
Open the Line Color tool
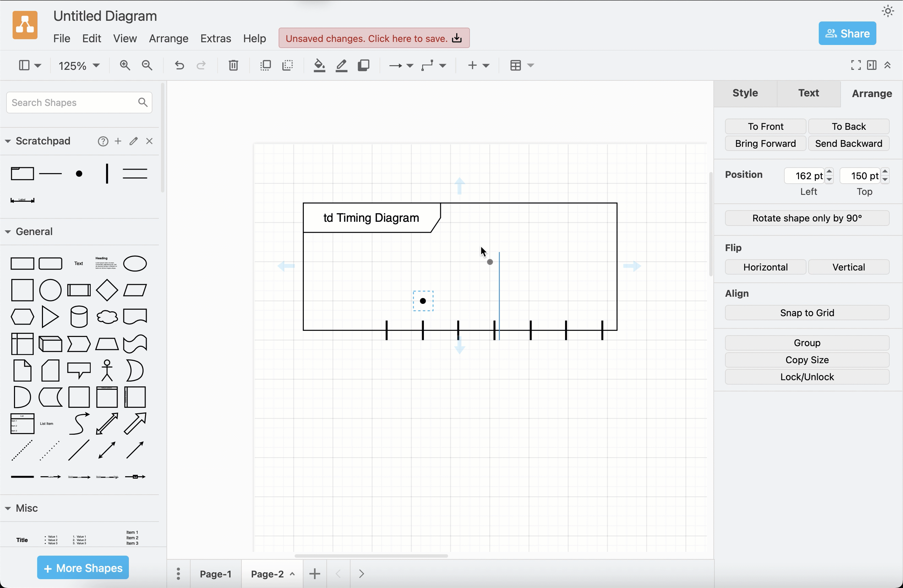[x=341, y=65]
